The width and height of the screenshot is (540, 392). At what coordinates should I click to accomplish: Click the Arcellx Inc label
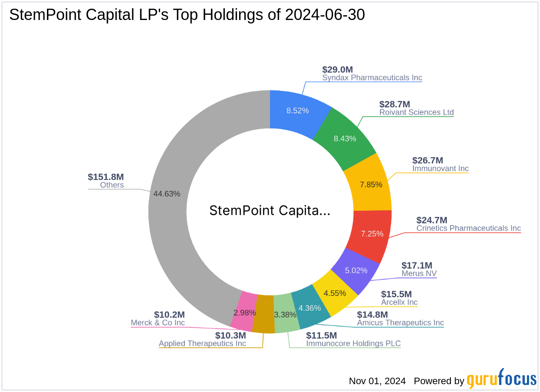click(x=398, y=302)
